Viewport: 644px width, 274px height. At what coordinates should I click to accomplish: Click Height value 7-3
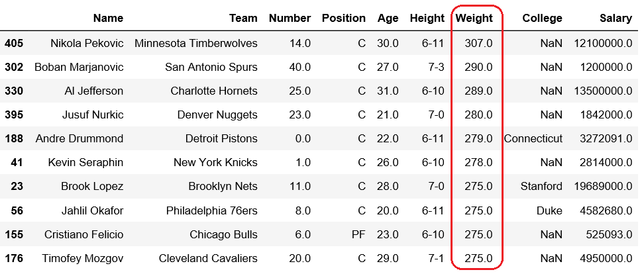(x=436, y=67)
